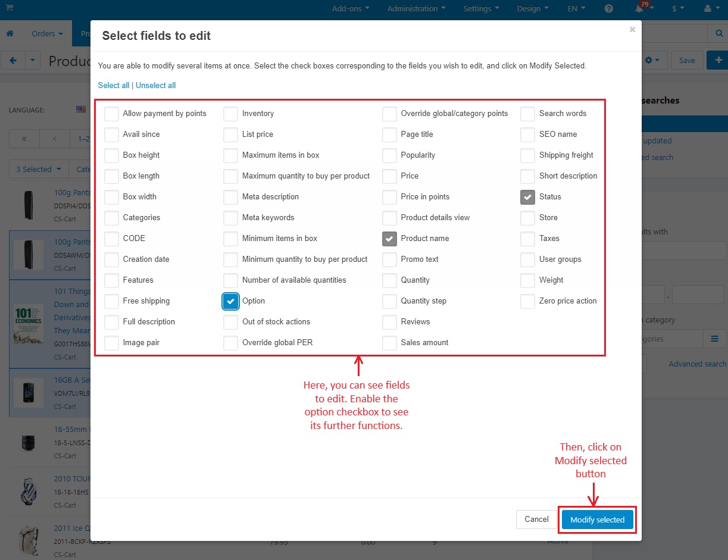
Task: Tick the Popularity checkbox
Action: click(x=389, y=155)
